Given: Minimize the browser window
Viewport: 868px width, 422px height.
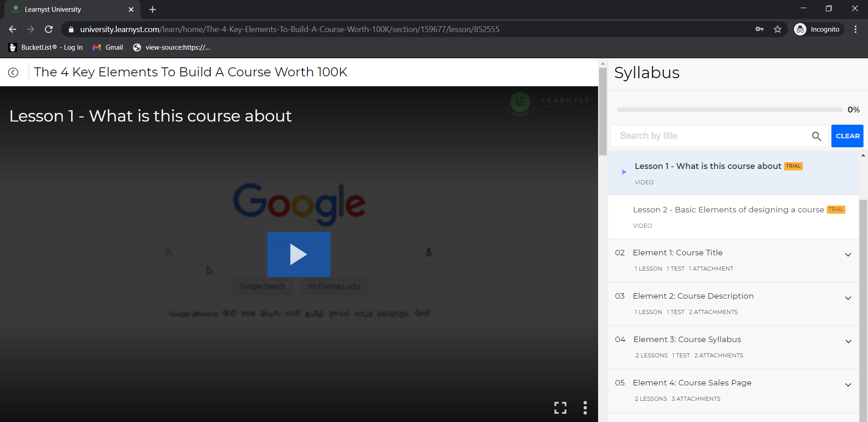Looking at the screenshot, I should (803, 9).
